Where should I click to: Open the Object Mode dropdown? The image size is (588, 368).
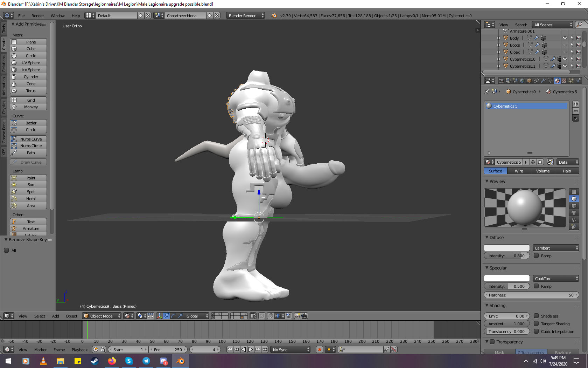click(102, 316)
